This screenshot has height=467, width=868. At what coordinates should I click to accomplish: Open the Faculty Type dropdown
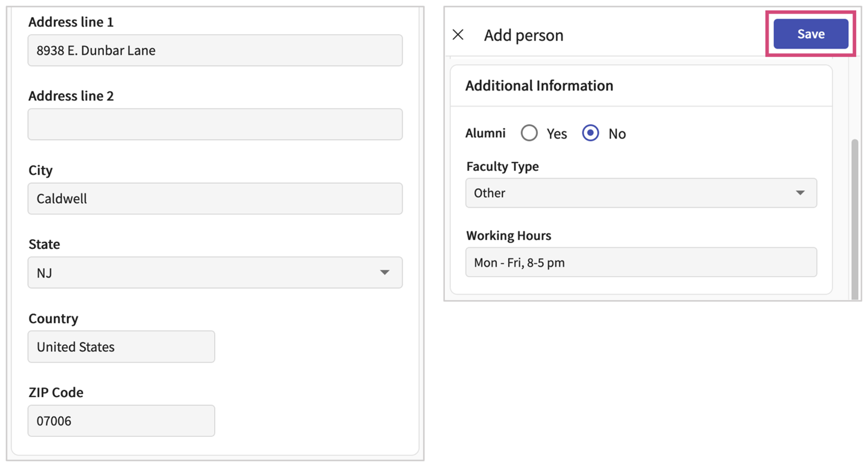641,193
